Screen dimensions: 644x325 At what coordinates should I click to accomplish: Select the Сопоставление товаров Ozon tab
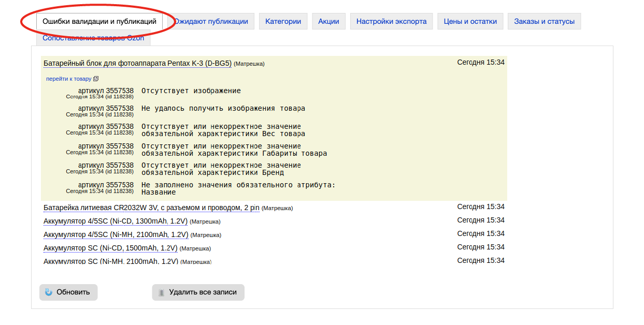(x=93, y=38)
